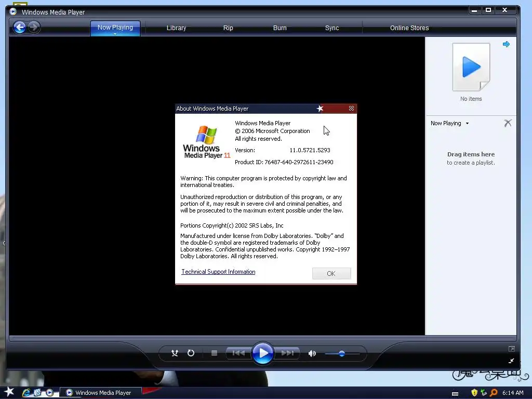Click the keyboard icon in the taskbar
This screenshot has width=532, height=399.
tap(455, 394)
